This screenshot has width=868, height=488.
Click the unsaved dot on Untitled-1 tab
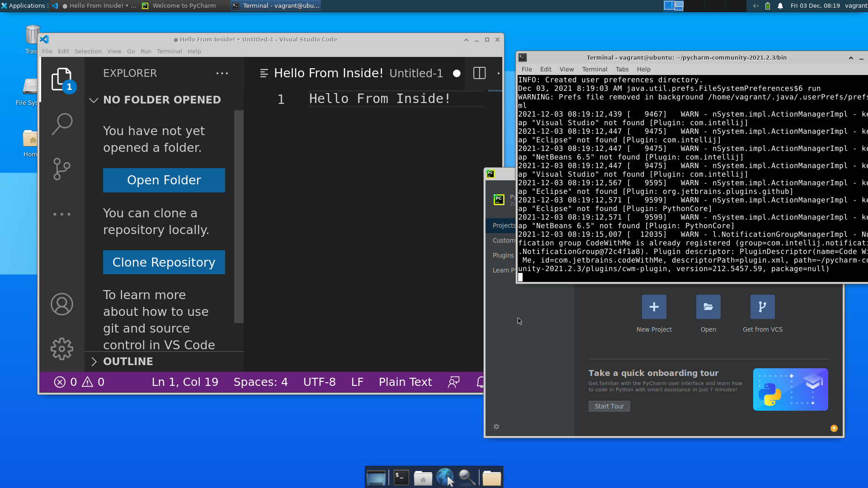pos(457,73)
